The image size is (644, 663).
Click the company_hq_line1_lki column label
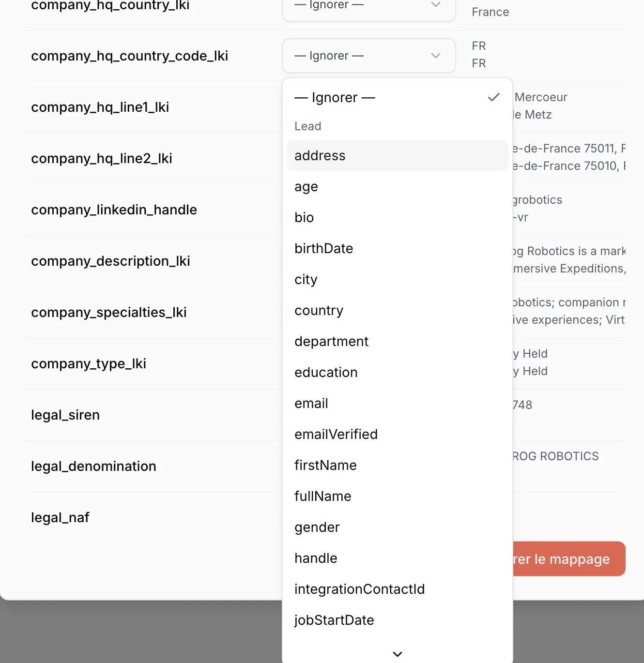(100, 107)
